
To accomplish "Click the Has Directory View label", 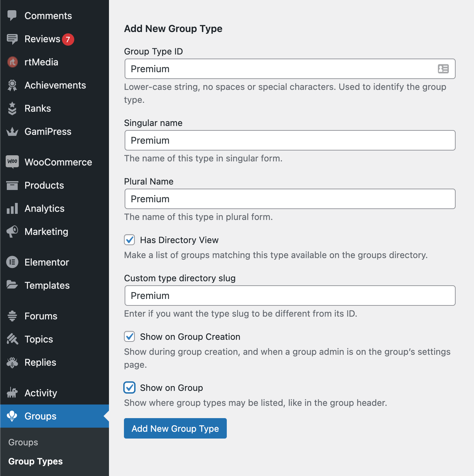I will [x=179, y=240].
